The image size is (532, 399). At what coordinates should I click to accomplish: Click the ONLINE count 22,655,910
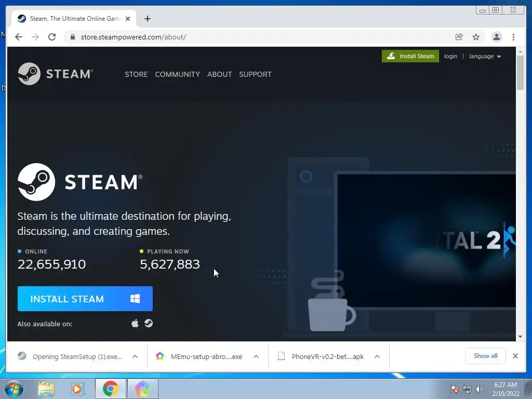tap(51, 264)
